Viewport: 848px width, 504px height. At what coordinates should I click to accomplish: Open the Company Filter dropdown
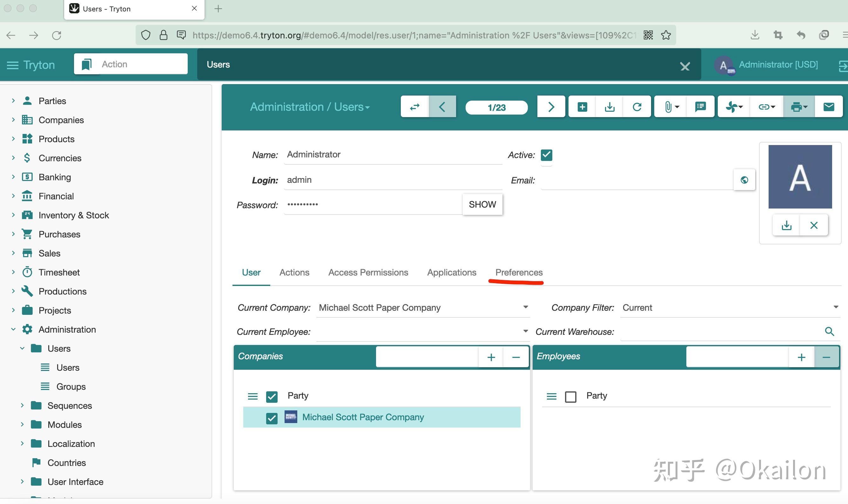(835, 307)
